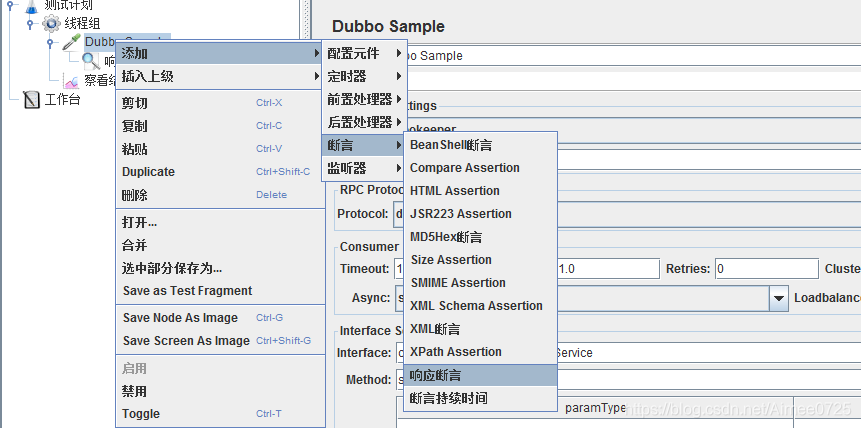861x428 pixels.
Task: Click the Retries input field
Action: pos(767,269)
